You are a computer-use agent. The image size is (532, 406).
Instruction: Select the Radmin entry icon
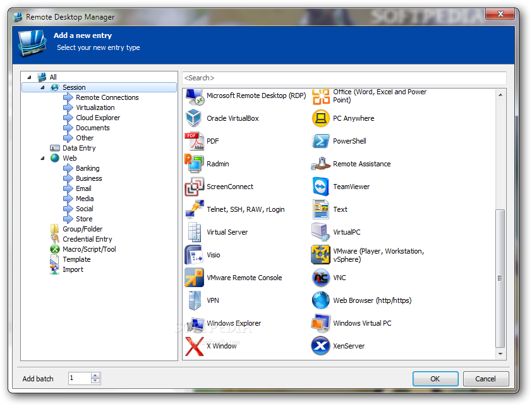194,164
